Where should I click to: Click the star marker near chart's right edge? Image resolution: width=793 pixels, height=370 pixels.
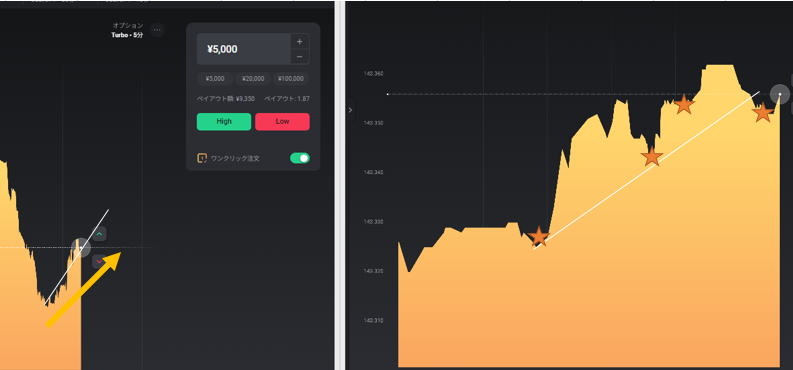[x=763, y=112]
